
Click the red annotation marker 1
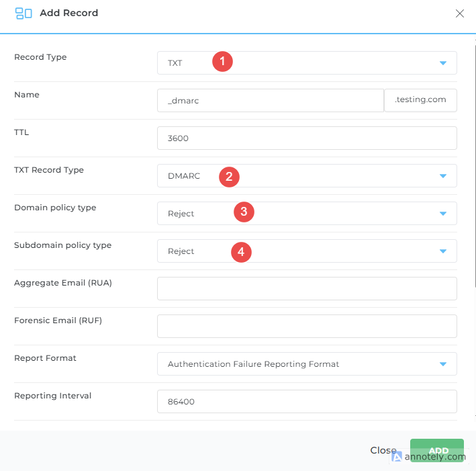pos(222,62)
